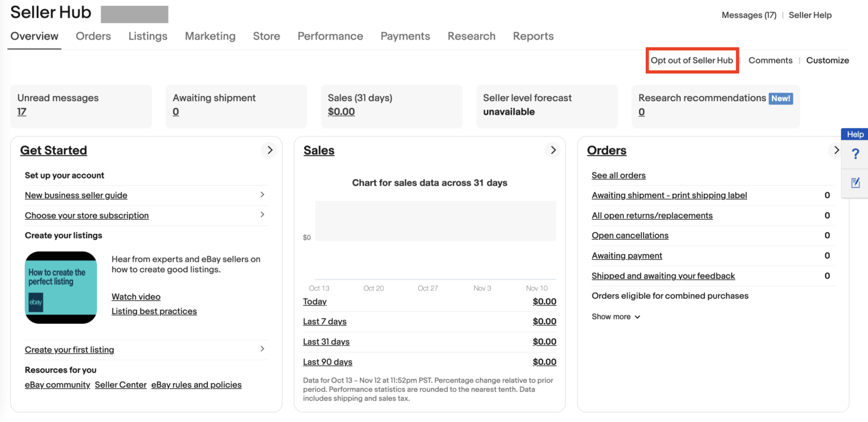Expand Choose your store subscription

tap(262, 215)
